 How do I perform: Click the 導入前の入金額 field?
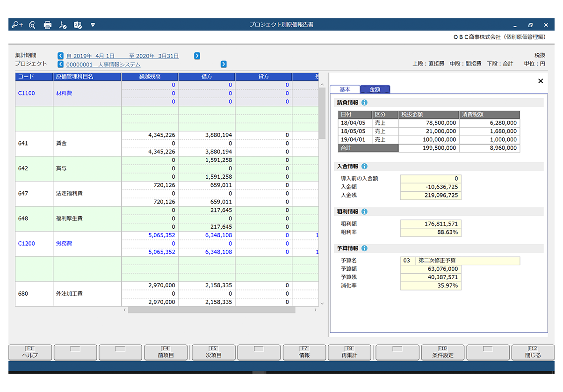click(x=431, y=178)
